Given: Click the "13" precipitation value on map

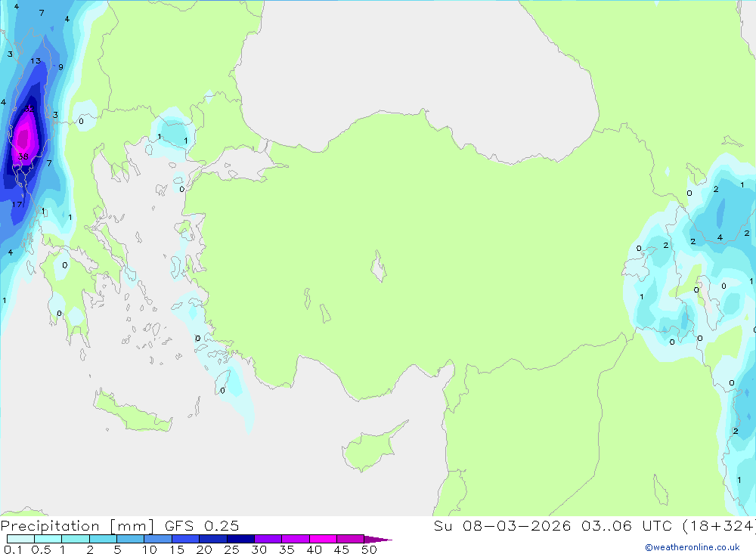Looking at the screenshot, I should (36, 61).
